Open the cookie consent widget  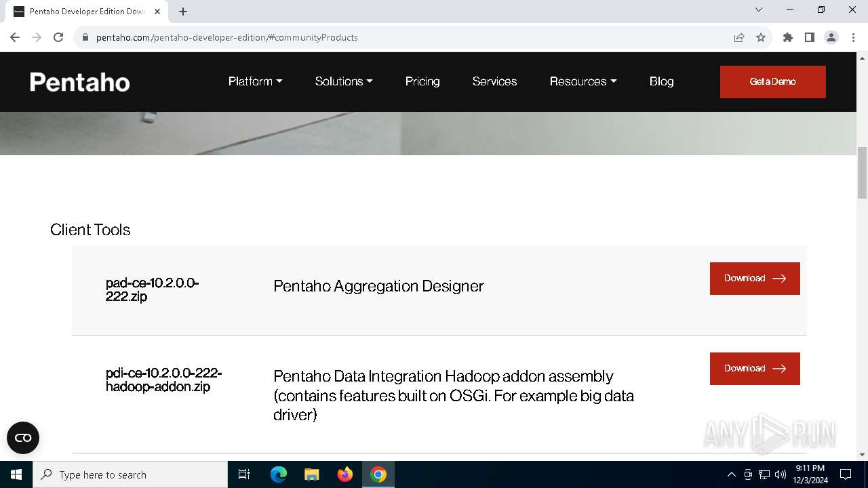23,438
